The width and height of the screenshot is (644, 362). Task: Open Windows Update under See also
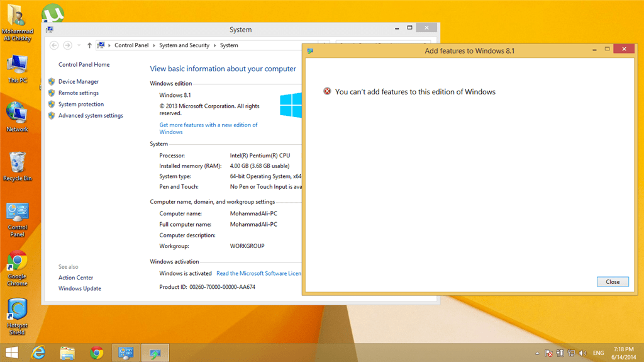80,288
